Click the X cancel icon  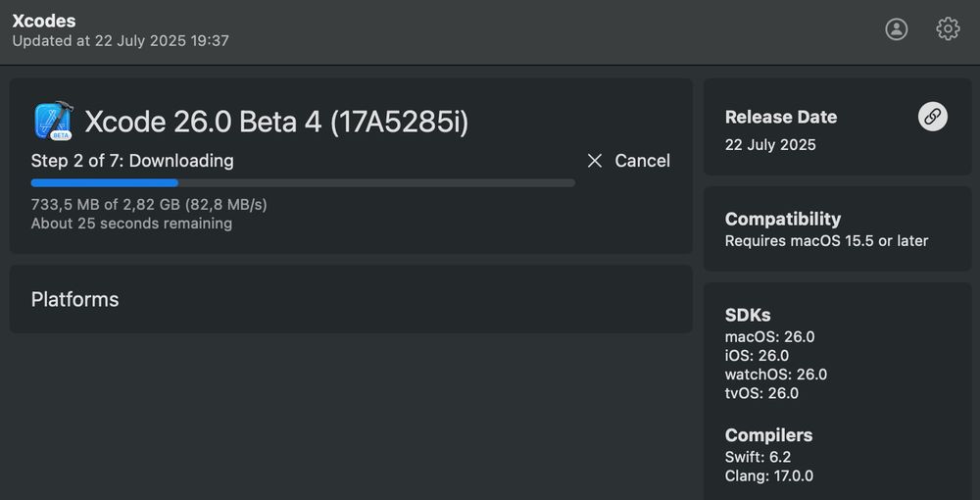click(x=595, y=161)
